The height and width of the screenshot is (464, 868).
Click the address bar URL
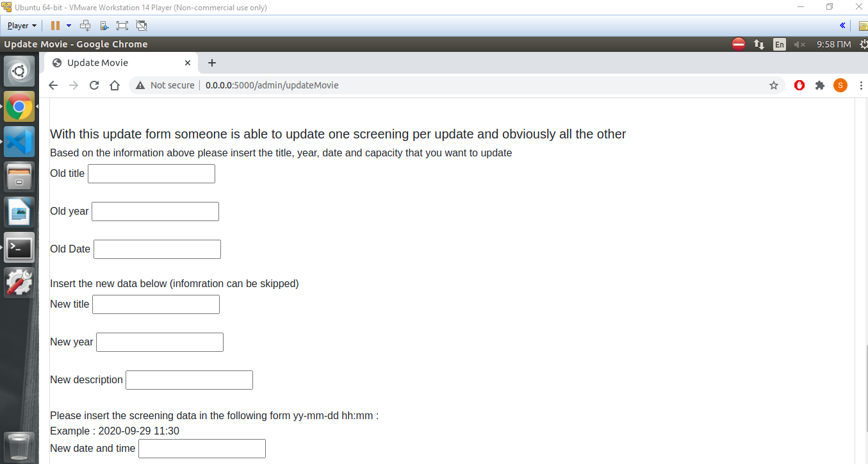(x=272, y=85)
